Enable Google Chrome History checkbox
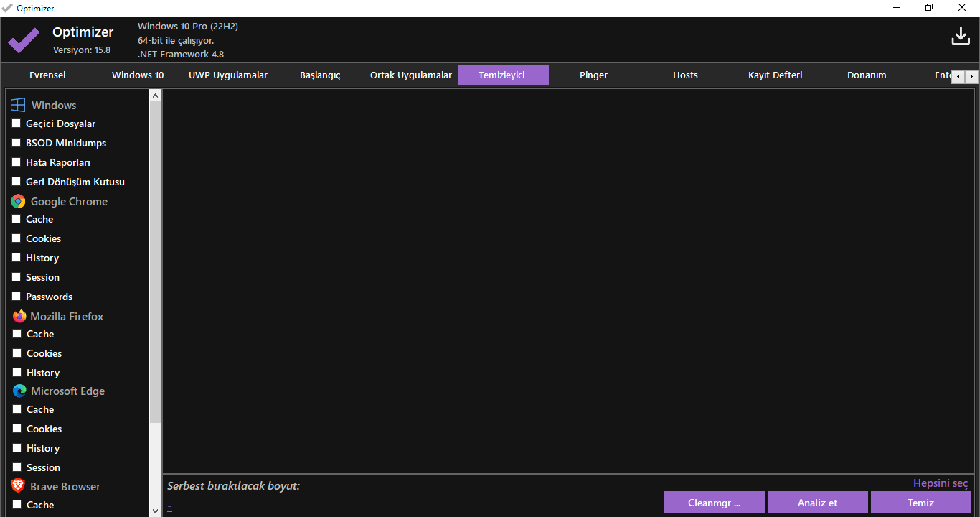The height and width of the screenshot is (517, 980). [17, 258]
